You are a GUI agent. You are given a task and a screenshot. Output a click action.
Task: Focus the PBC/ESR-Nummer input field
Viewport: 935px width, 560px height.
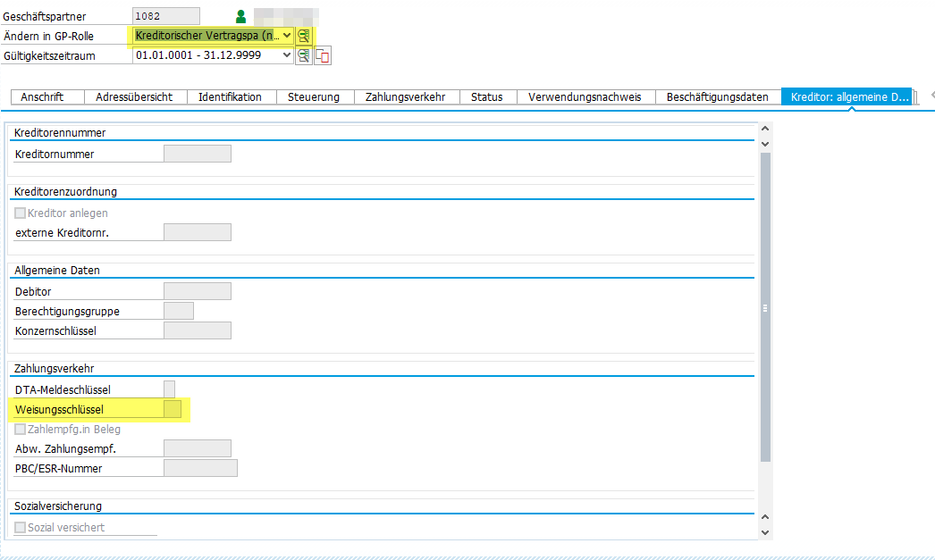(200, 469)
